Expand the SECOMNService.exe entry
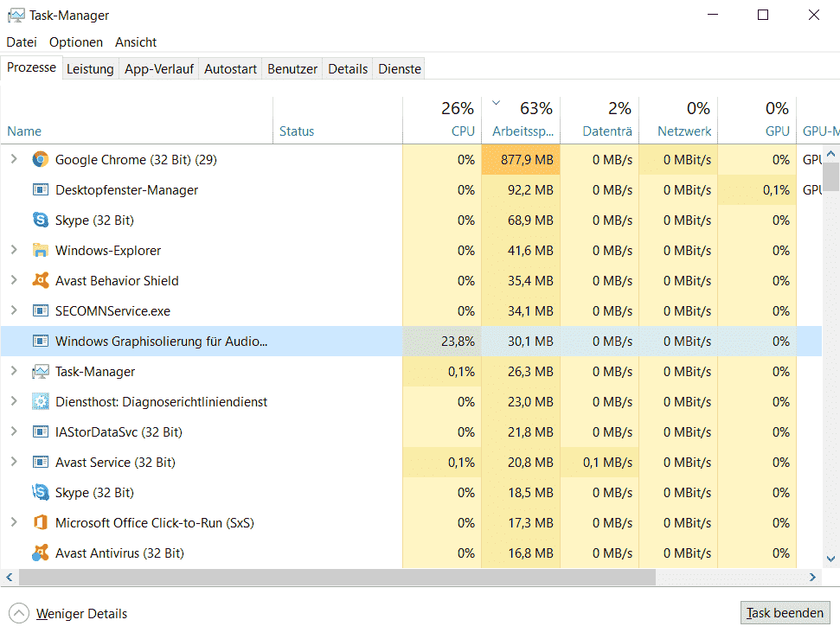 14,310
